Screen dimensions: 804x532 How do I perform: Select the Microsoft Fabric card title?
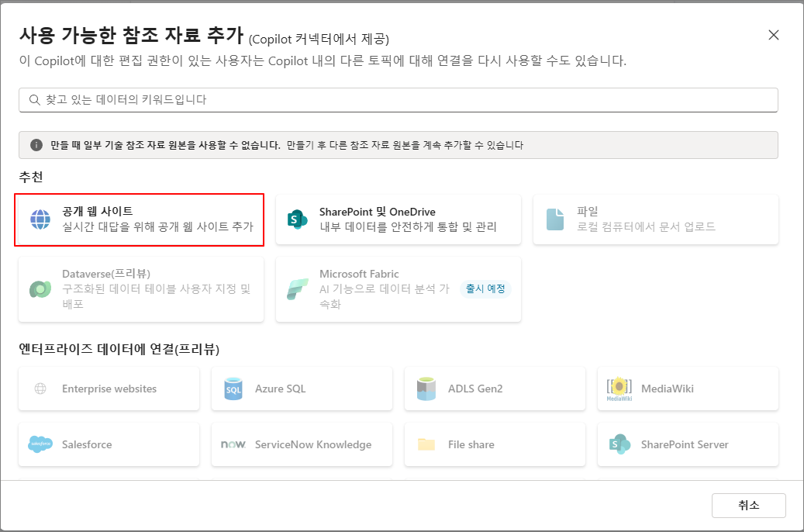tap(359, 274)
